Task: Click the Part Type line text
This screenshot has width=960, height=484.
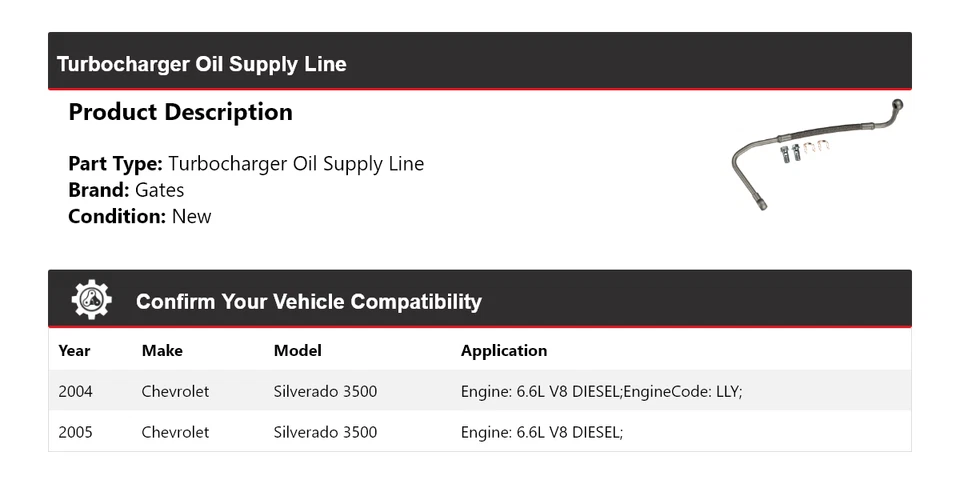Action: pyautogui.click(x=246, y=164)
